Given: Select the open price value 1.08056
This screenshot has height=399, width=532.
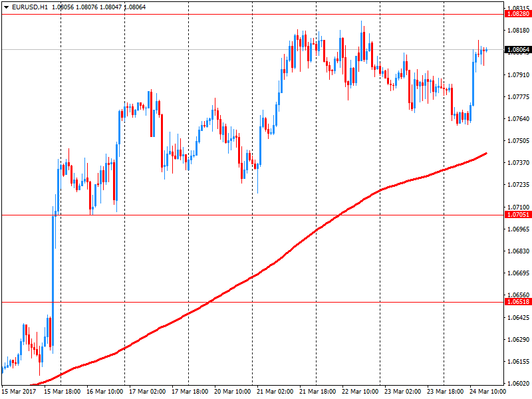Looking at the screenshot, I should 63,7.
